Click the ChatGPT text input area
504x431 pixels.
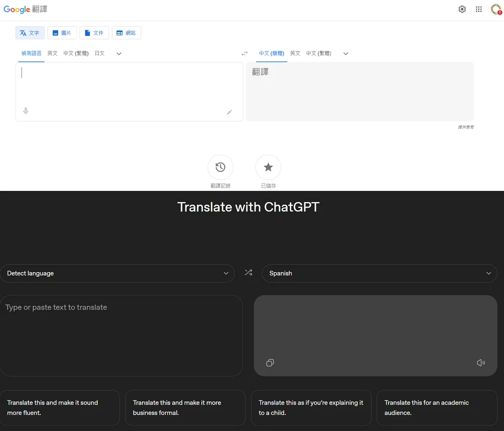(x=121, y=335)
